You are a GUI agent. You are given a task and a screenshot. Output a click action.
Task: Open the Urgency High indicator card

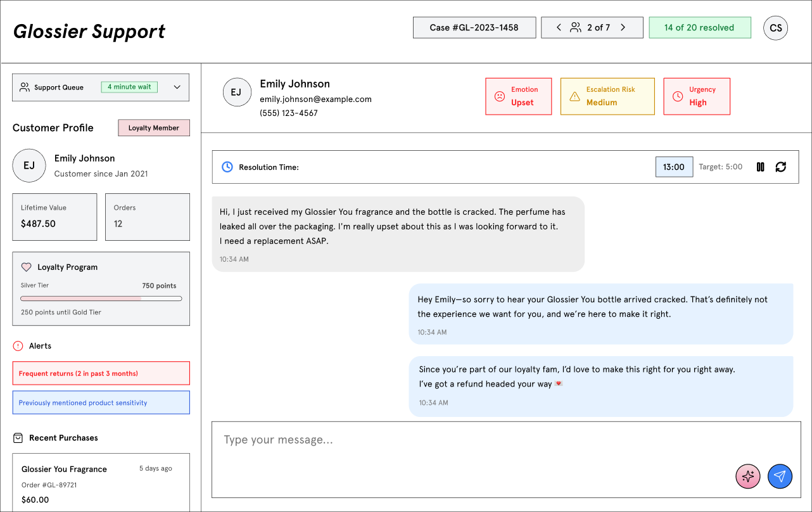(697, 96)
